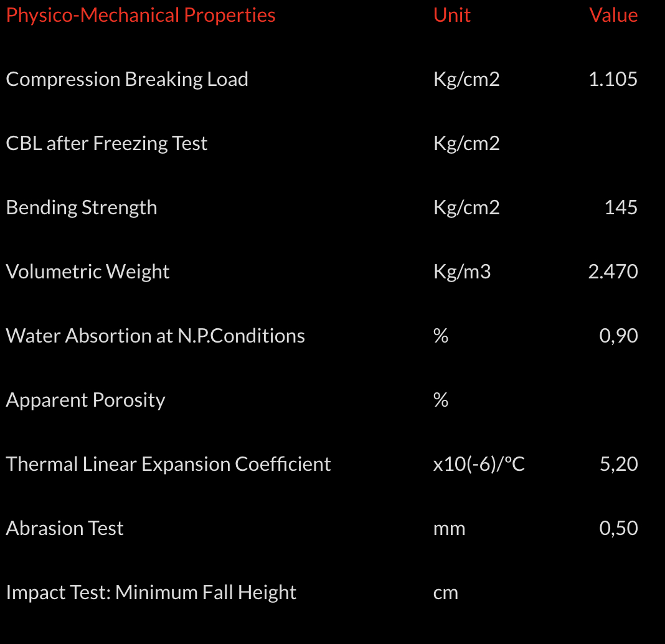Click the 1.105 compression value

[x=613, y=79]
